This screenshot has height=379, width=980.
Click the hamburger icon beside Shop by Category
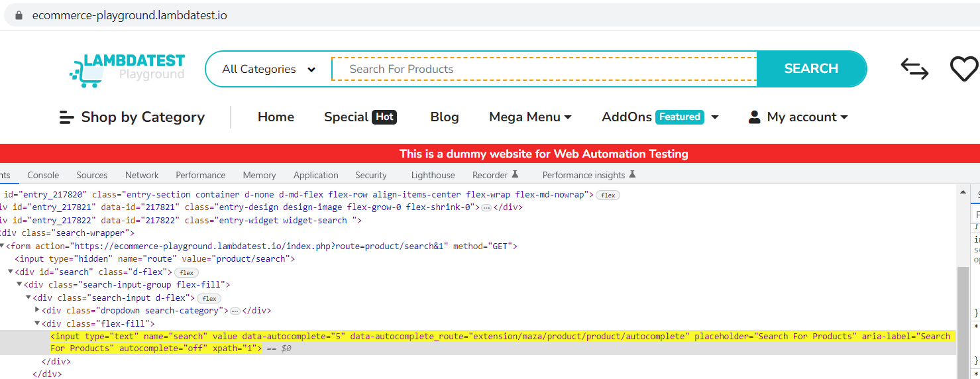(x=66, y=117)
